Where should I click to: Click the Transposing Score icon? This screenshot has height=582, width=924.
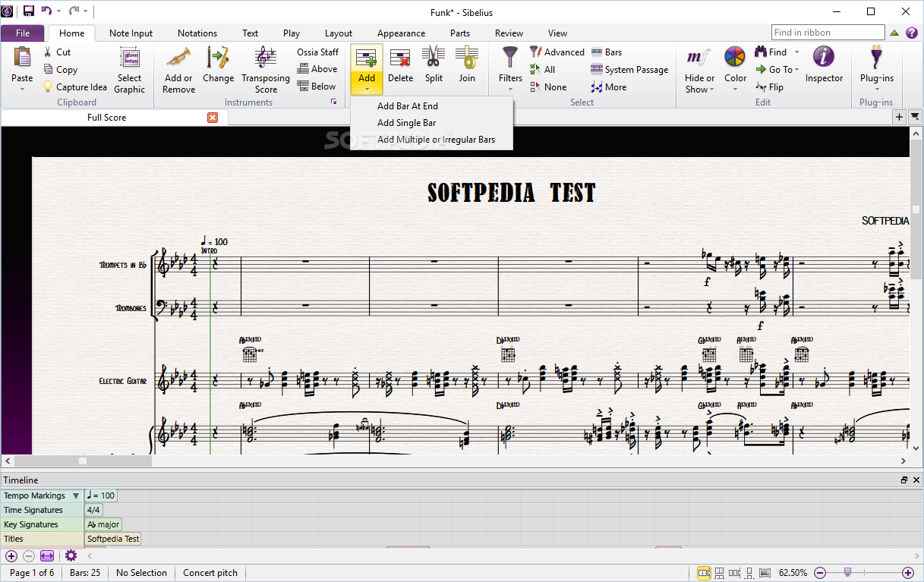[x=265, y=59]
